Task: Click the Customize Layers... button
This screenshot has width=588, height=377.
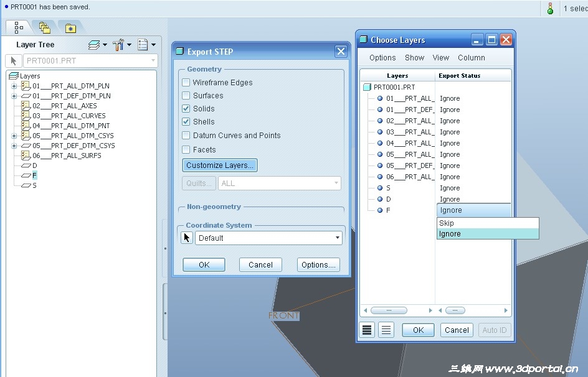Action: pyautogui.click(x=220, y=165)
